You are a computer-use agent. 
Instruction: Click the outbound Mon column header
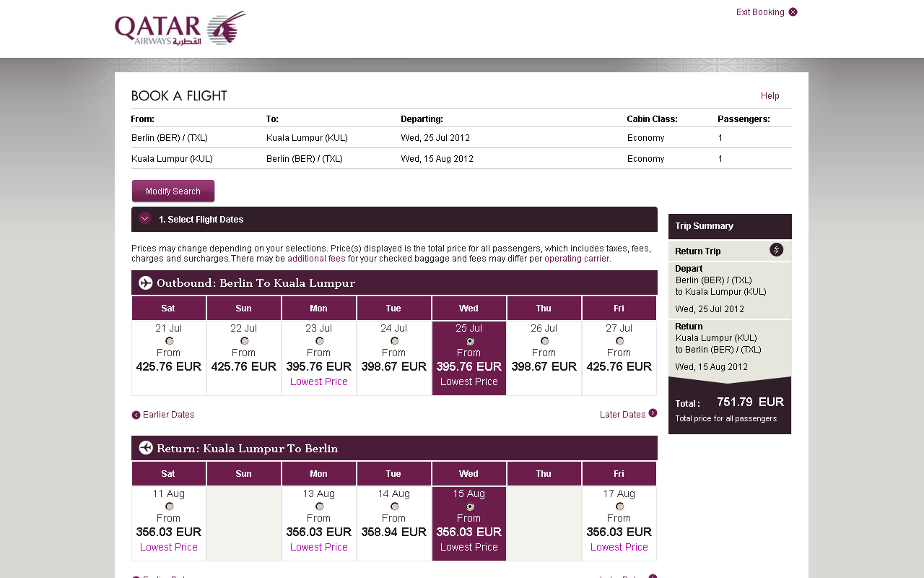pyautogui.click(x=319, y=309)
